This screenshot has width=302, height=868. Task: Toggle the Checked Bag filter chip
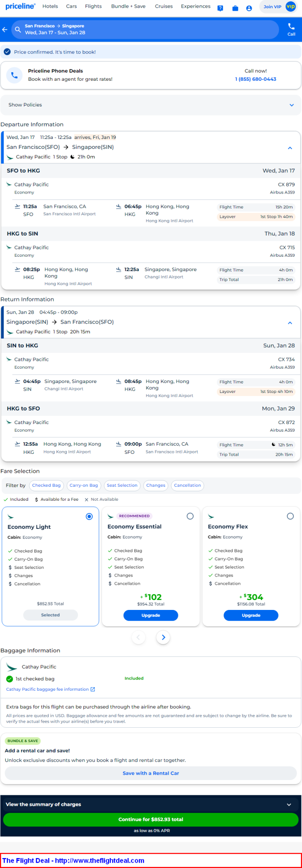pyautogui.click(x=46, y=485)
